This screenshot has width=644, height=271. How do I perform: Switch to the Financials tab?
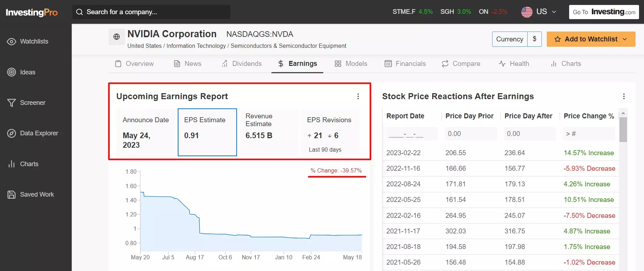pyautogui.click(x=405, y=64)
